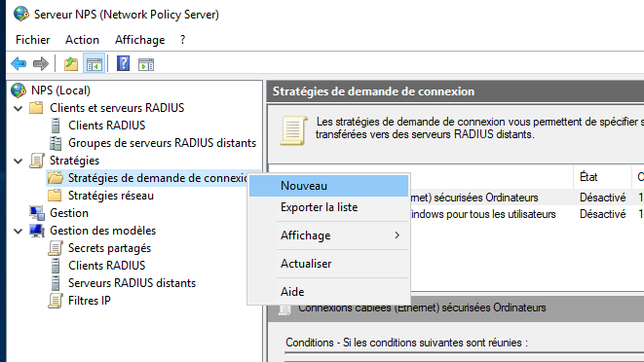Click the server icon beside Groupes de serveurs RADIUS distants
This screenshot has height=362, width=644.
point(56,143)
